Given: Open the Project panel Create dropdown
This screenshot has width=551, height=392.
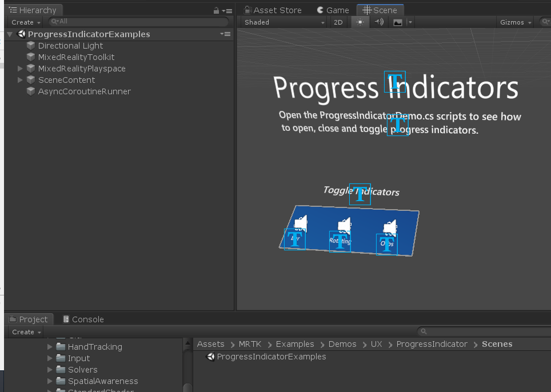Looking at the screenshot, I should click(x=26, y=332).
